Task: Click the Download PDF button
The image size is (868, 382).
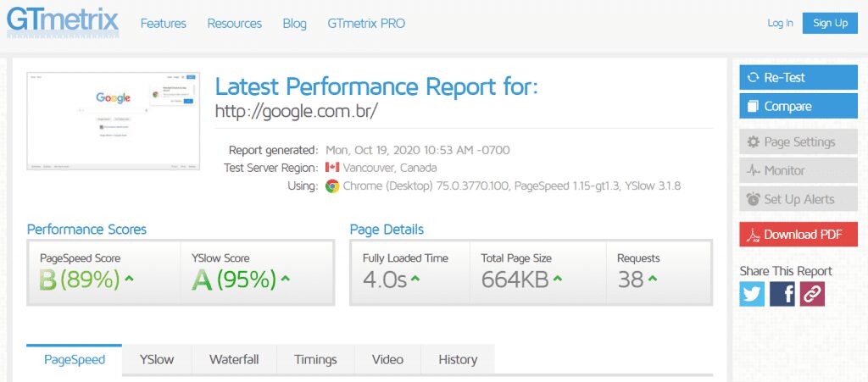Action: (798, 235)
